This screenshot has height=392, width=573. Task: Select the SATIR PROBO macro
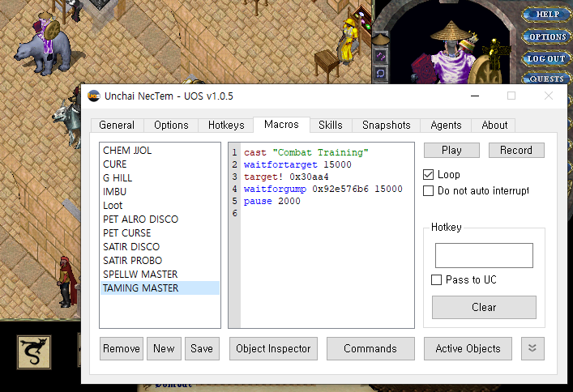pyautogui.click(x=160, y=261)
